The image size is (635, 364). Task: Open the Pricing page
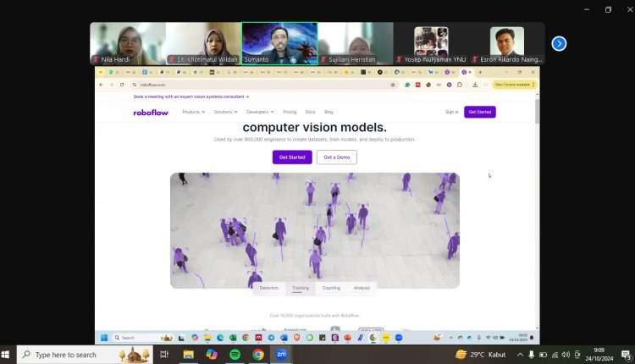click(x=290, y=112)
